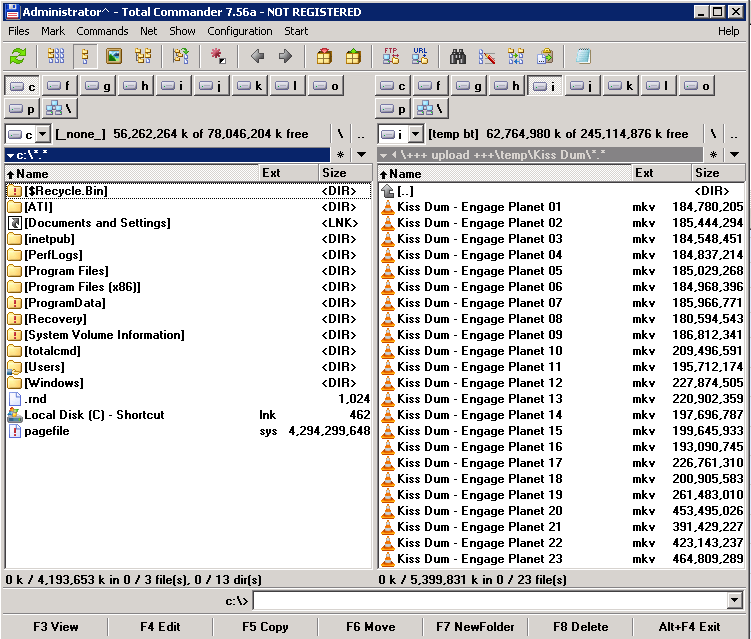Sort left panel by Size column

[345, 173]
